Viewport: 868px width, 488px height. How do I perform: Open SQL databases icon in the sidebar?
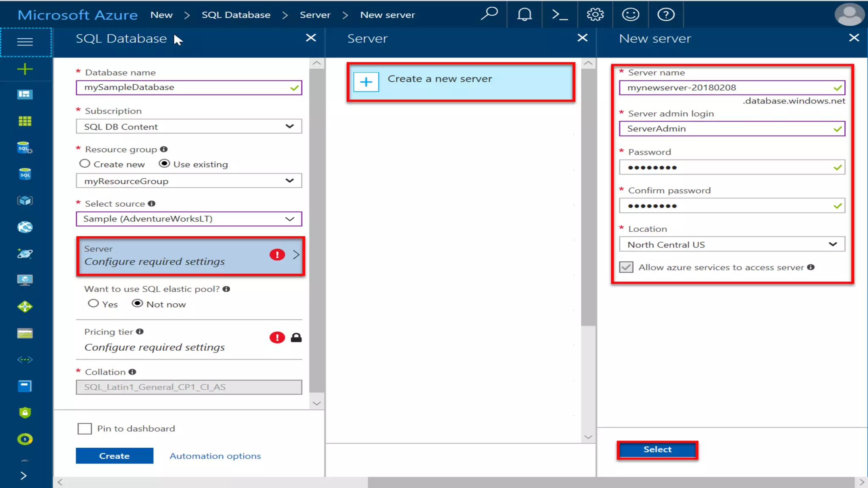click(x=25, y=174)
